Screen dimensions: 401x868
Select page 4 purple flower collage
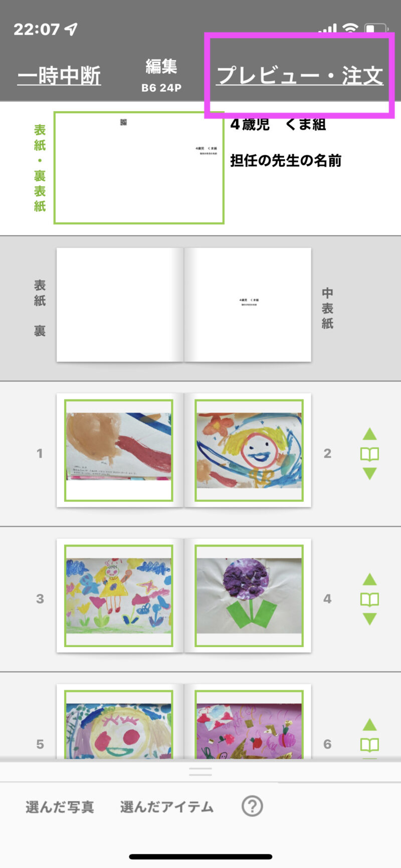pyautogui.click(x=249, y=595)
